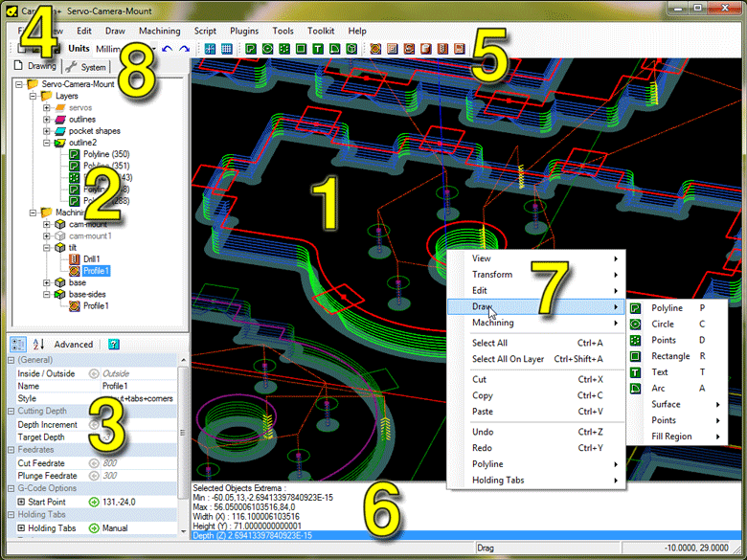Expand the Start Point property
The height and width of the screenshot is (560, 747).
(x=22, y=501)
